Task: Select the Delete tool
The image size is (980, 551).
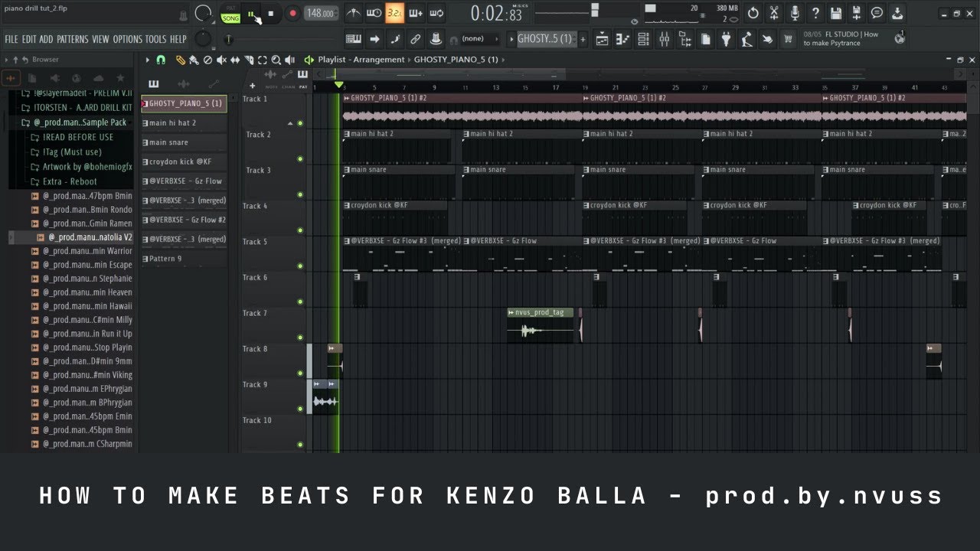Action: [207, 60]
